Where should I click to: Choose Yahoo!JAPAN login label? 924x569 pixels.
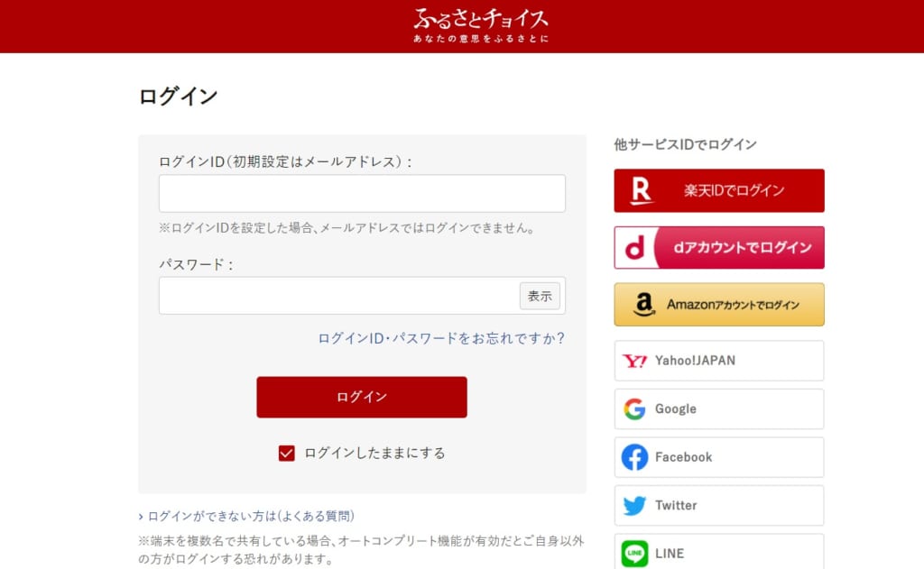pyautogui.click(x=696, y=361)
